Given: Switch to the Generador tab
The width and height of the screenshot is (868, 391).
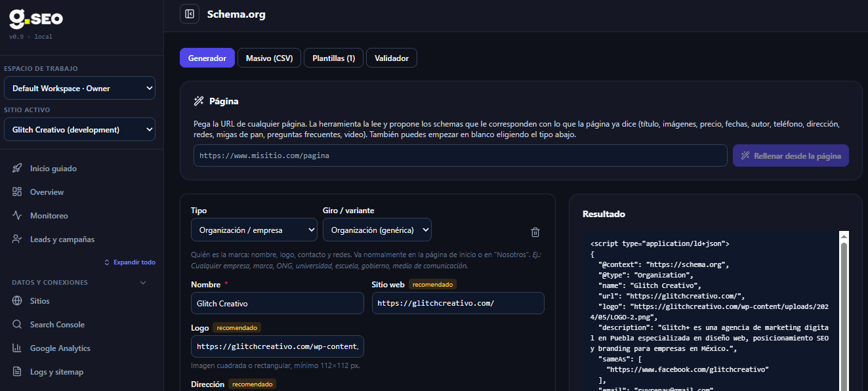Looking at the screenshot, I should click(207, 58).
